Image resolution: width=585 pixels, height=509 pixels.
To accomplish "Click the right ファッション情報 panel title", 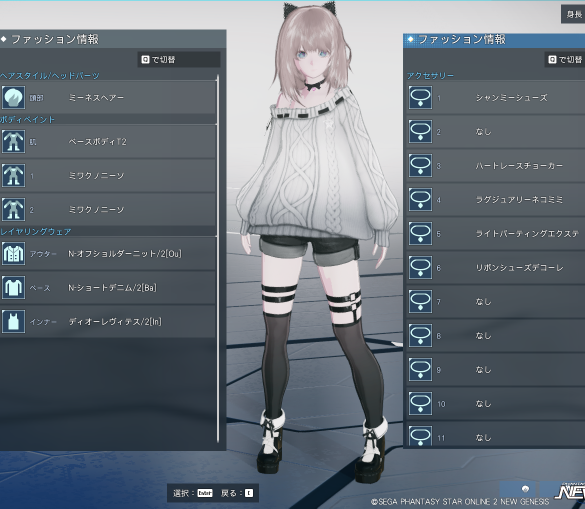I will (462, 39).
